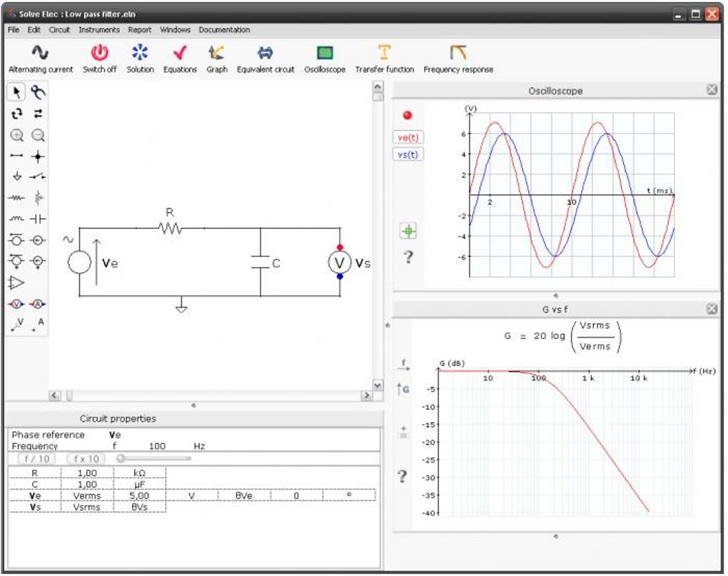Select the resistor component tool
728x576 pixels.
click(16, 198)
